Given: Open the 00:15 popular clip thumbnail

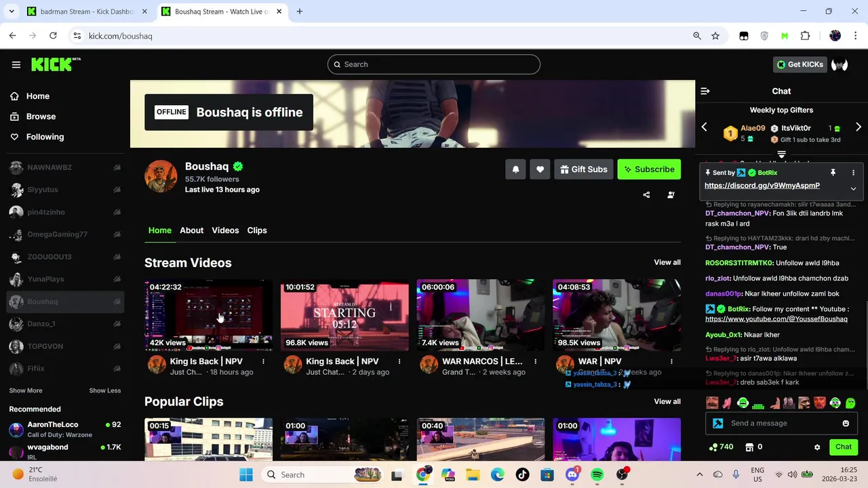Looking at the screenshot, I should 208,439.
